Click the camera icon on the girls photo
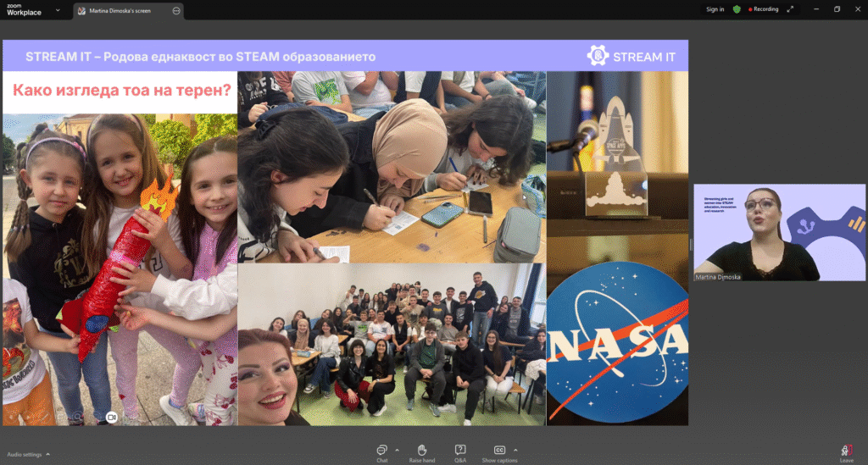 [111, 418]
